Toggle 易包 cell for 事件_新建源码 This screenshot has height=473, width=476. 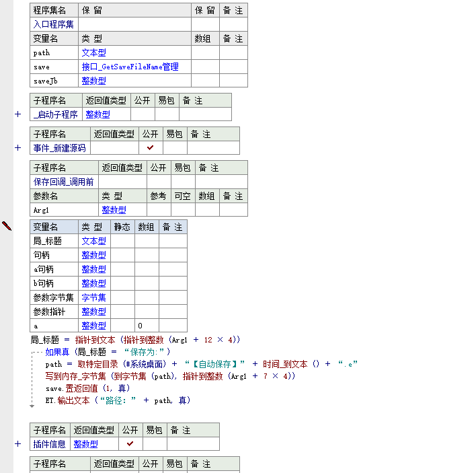point(175,148)
